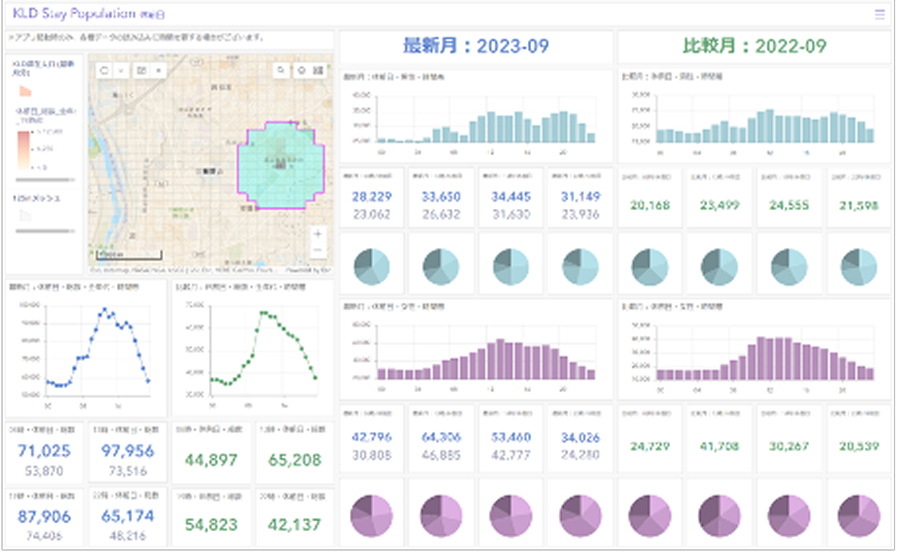Click the peak point of the green line chart

click(x=262, y=312)
